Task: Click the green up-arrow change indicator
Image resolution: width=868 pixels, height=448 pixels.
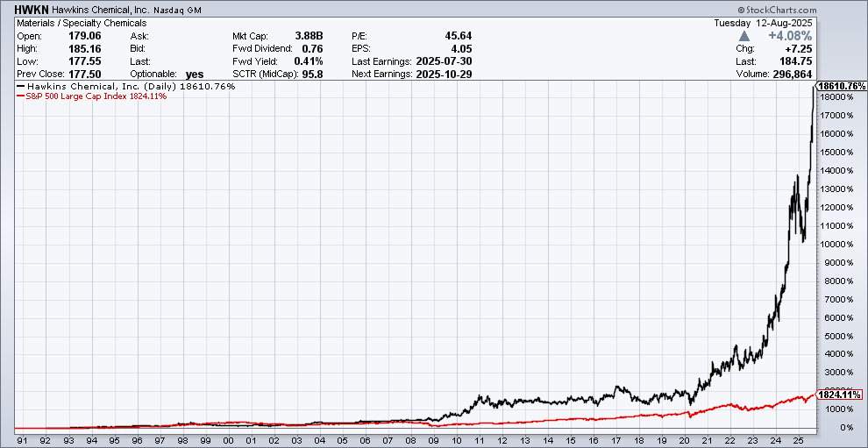Action: point(744,36)
